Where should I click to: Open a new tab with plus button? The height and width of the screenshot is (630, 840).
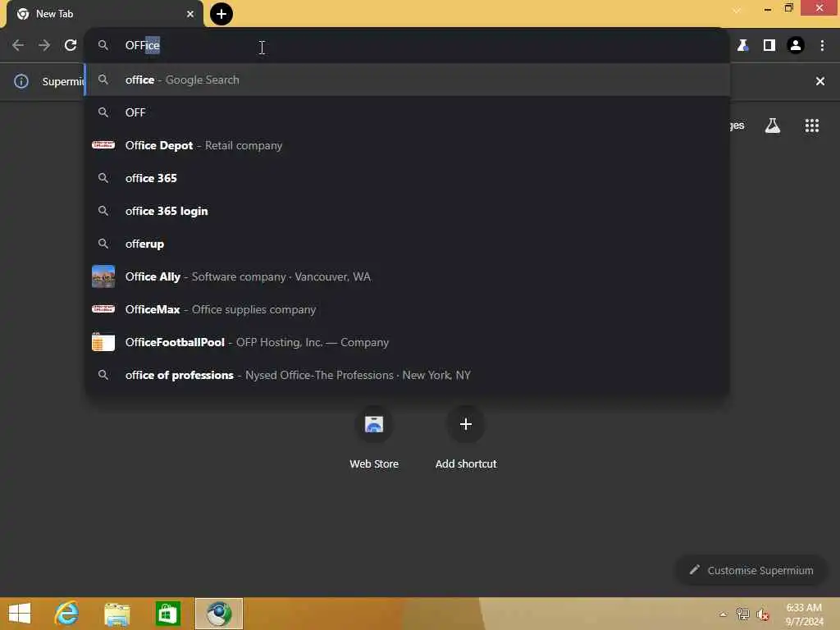click(x=221, y=14)
